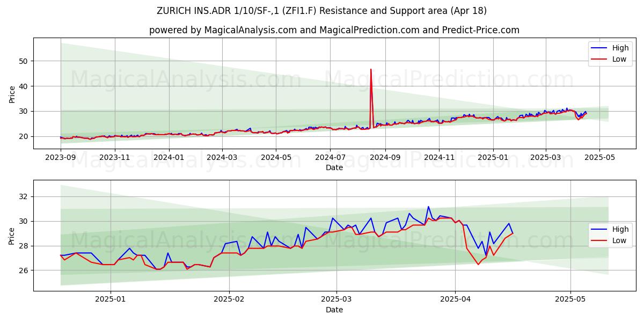
Task: Click the '2025-04' x-axis label in the bottom chart
Action: pos(455,299)
